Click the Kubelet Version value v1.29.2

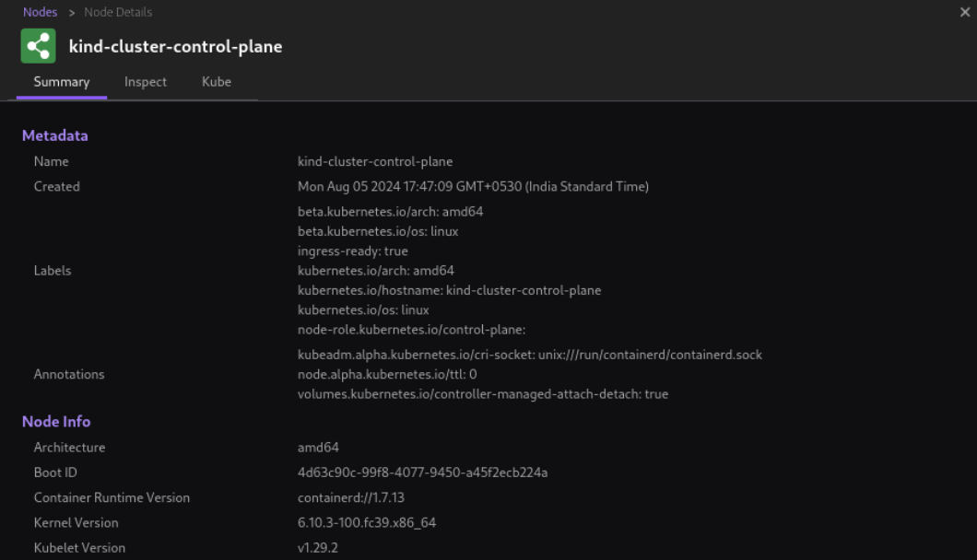click(x=317, y=547)
